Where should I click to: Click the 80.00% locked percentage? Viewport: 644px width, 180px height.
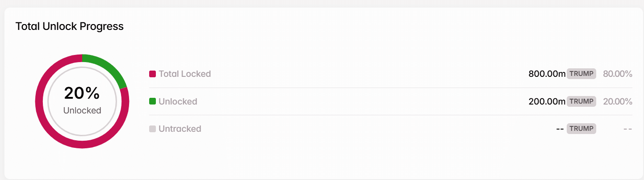tap(618, 74)
